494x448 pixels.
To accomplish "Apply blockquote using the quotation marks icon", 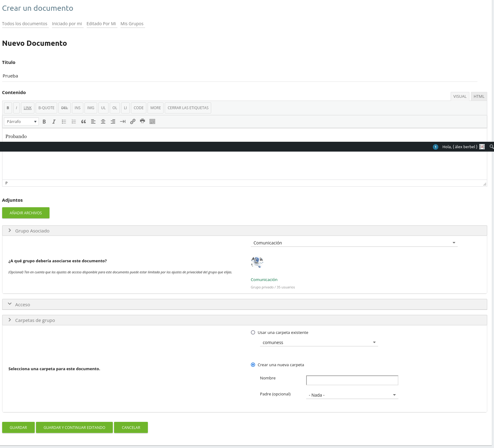I will coord(83,122).
